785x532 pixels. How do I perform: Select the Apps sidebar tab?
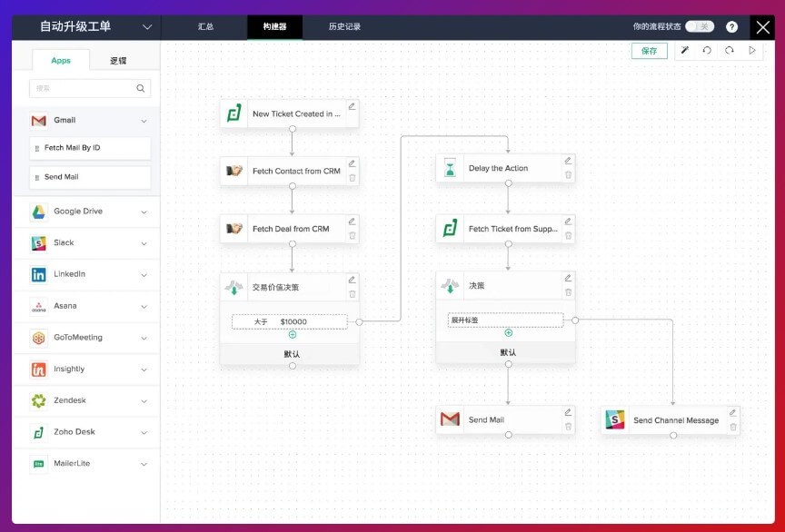click(x=61, y=60)
